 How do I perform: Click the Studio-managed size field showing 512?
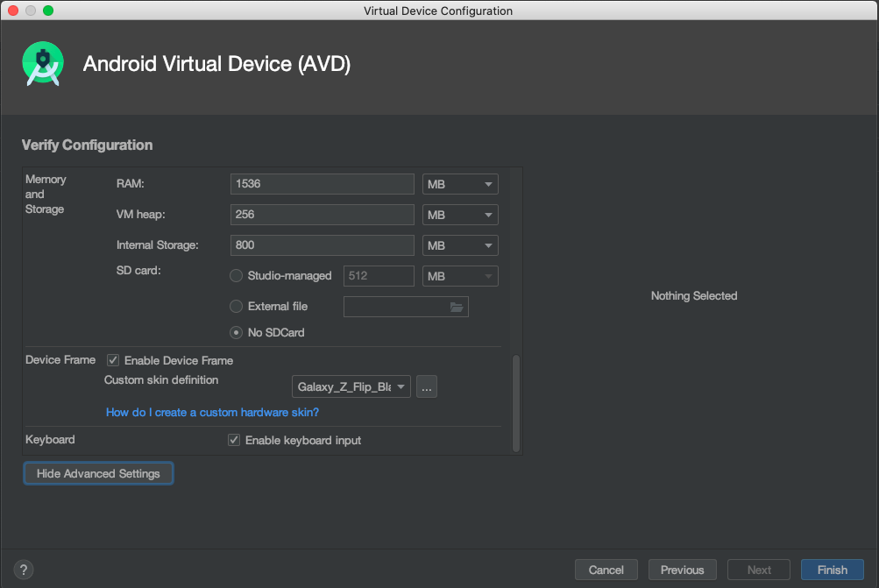coord(379,276)
